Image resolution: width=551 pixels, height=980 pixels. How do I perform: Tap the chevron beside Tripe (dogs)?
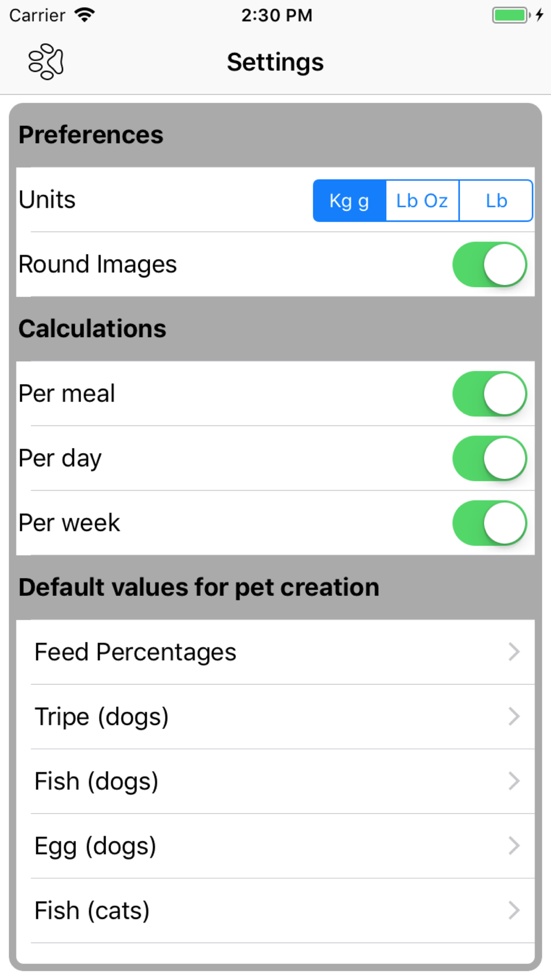pos(514,717)
